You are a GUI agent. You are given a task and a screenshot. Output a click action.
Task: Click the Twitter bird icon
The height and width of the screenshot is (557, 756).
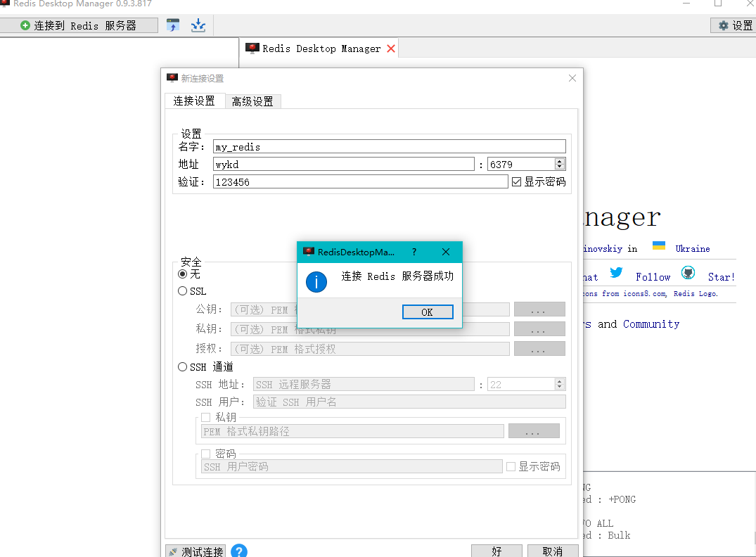(x=615, y=273)
